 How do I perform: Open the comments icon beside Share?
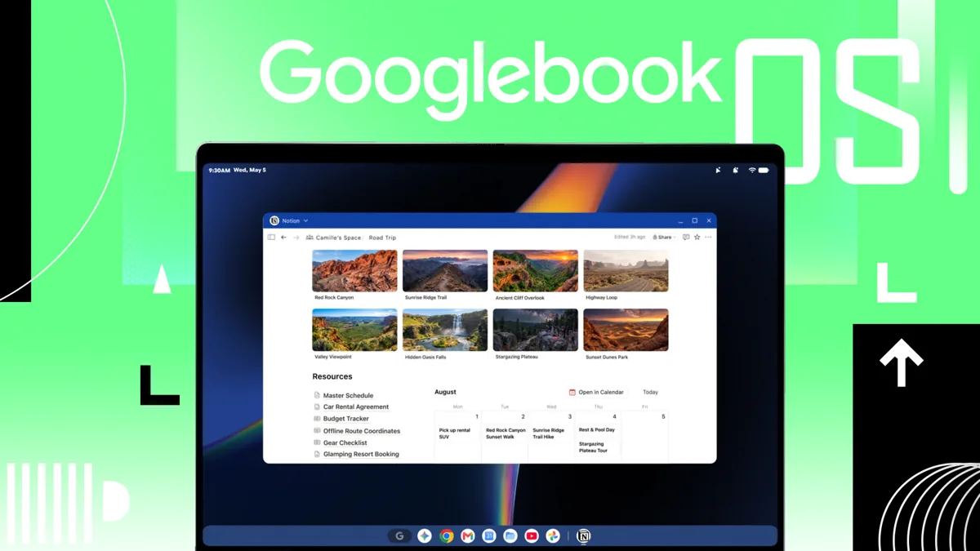[x=686, y=238]
